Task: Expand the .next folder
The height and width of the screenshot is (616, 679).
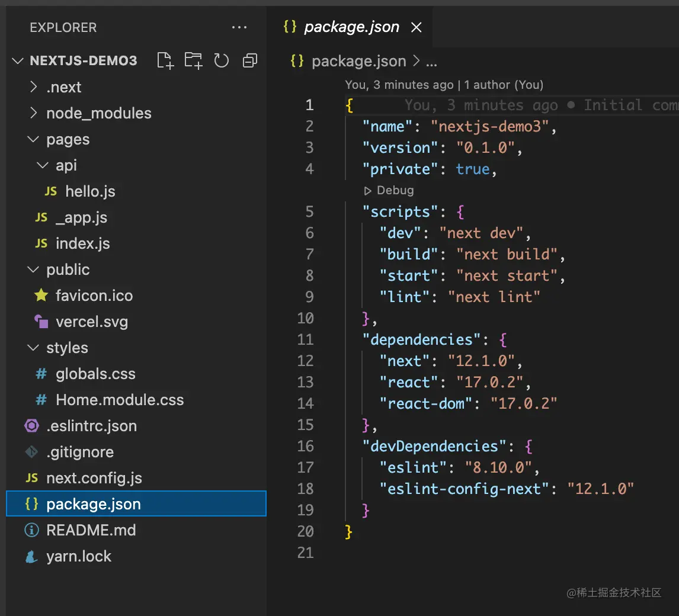Action: pyautogui.click(x=63, y=87)
